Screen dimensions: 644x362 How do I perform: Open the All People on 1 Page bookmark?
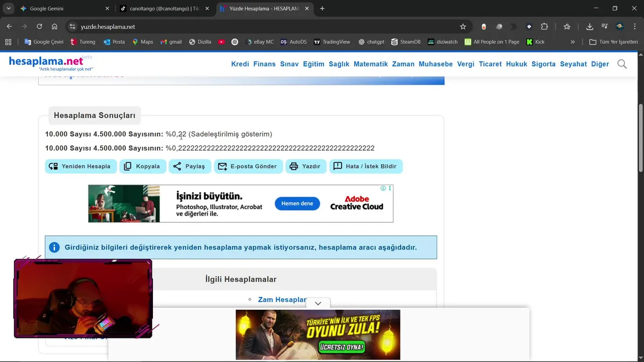492,42
